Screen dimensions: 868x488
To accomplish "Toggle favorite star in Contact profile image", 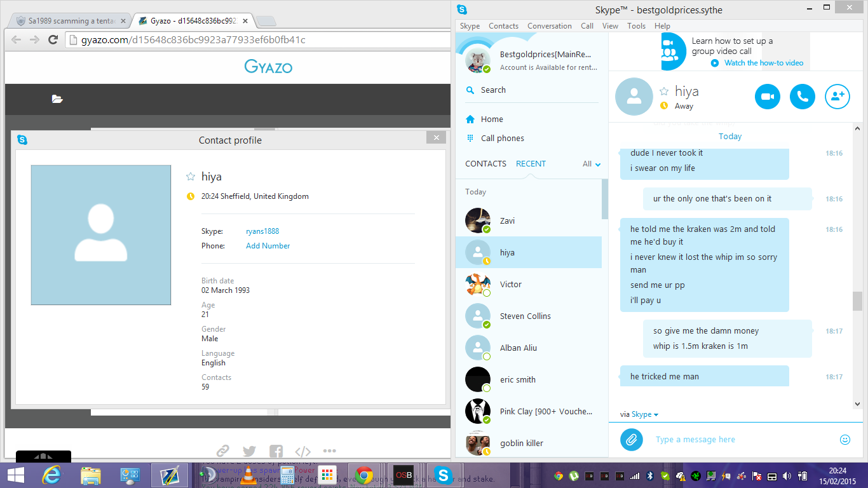I will (x=190, y=177).
